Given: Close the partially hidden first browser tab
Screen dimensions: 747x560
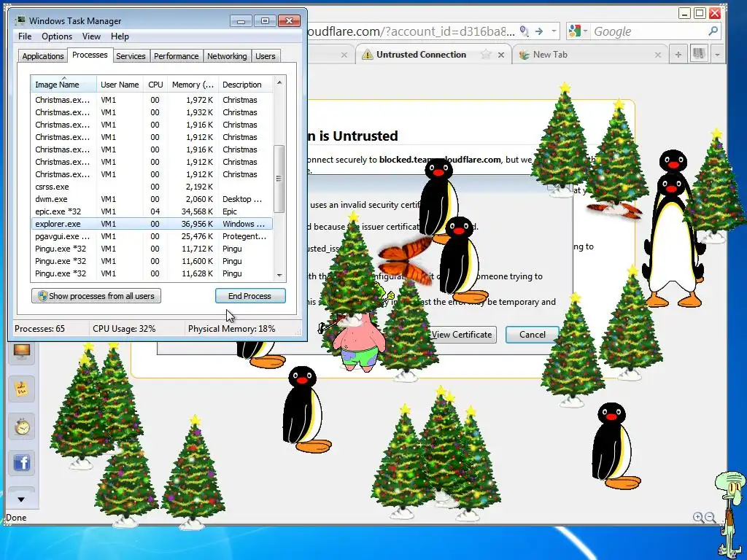Looking at the screenshot, I should (344, 55).
